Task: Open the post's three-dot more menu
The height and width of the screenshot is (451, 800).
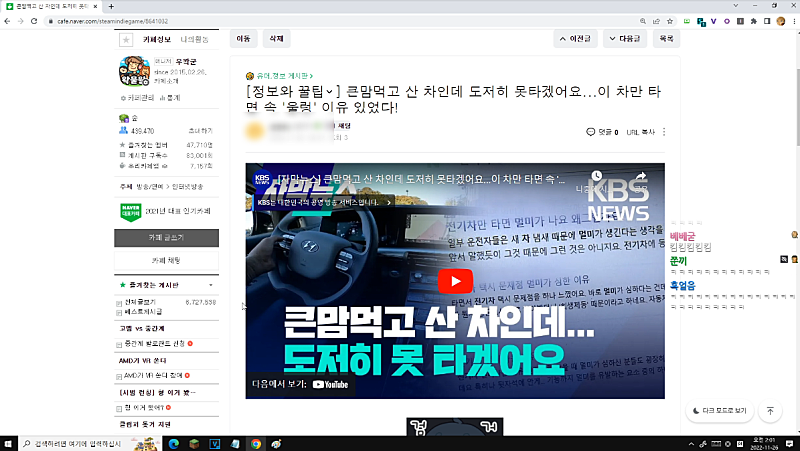Action: pos(664,132)
